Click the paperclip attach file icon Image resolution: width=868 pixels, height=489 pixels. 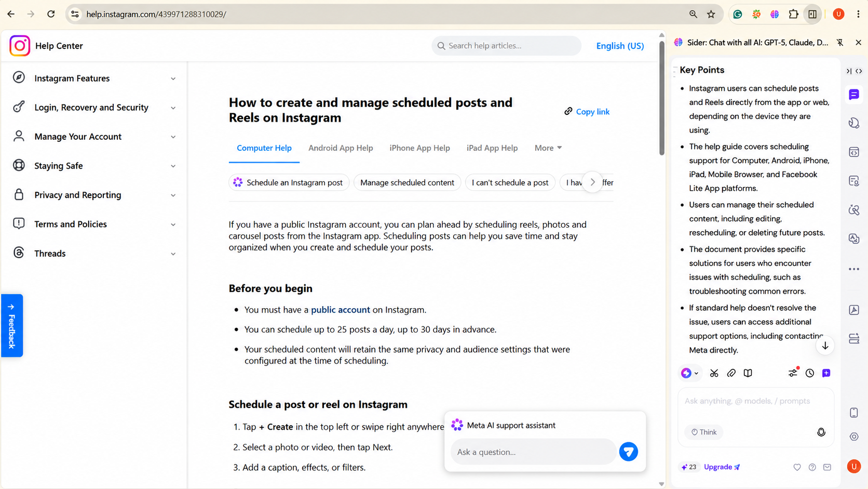click(x=731, y=373)
